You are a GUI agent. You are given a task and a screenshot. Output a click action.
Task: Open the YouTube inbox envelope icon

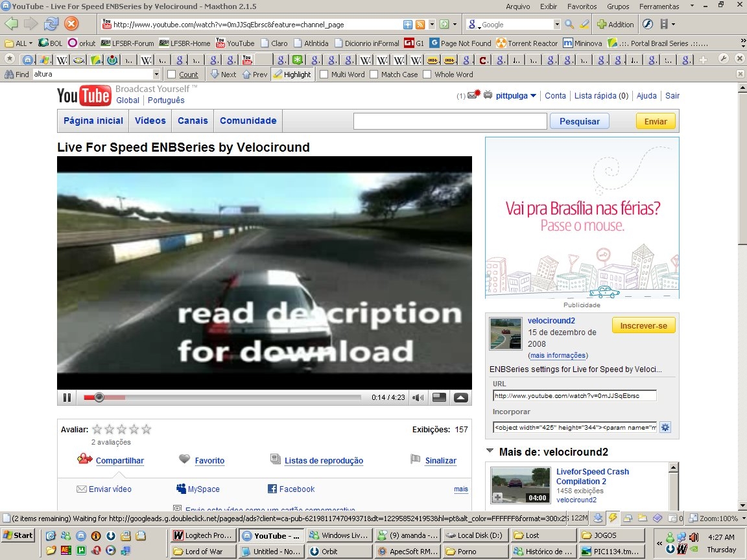[x=473, y=95]
